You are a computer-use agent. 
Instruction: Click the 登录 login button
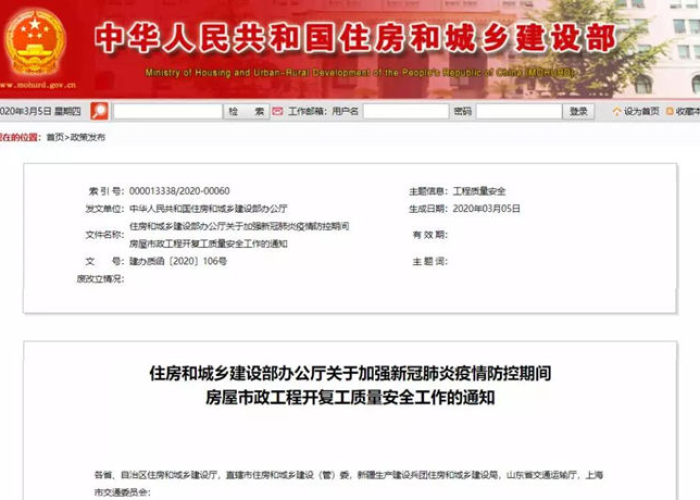coord(578,111)
